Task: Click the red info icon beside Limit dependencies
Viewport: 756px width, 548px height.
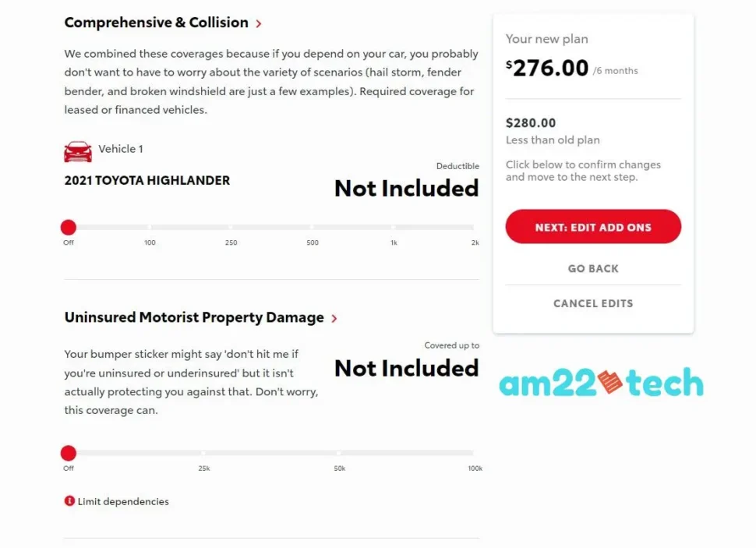Action: [x=69, y=501]
